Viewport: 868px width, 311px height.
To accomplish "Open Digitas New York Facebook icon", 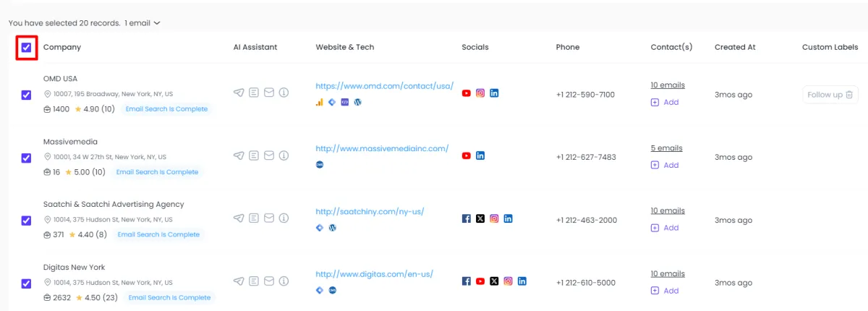I will click(467, 281).
